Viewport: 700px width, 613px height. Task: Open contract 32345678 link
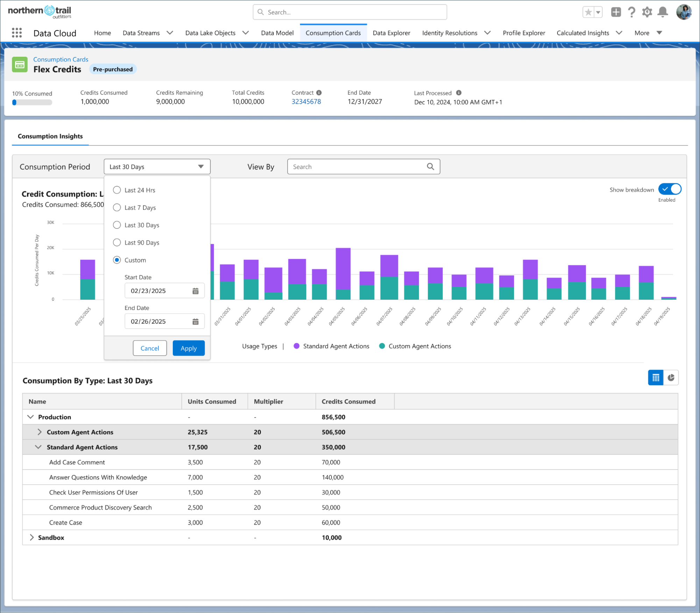click(x=306, y=102)
